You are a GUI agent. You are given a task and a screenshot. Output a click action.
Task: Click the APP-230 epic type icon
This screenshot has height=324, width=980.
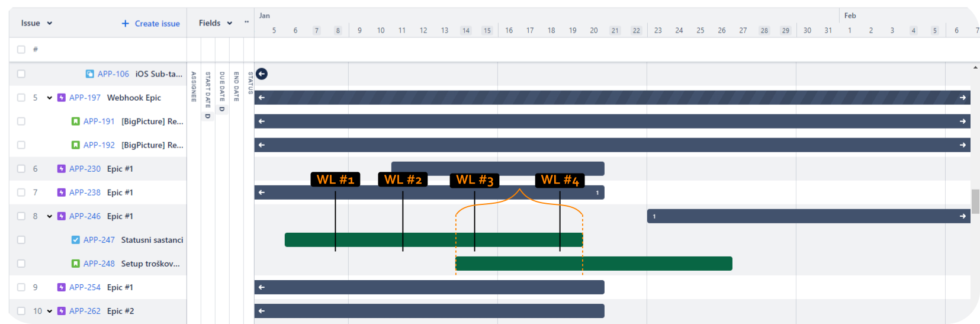pyautogui.click(x=62, y=169)
